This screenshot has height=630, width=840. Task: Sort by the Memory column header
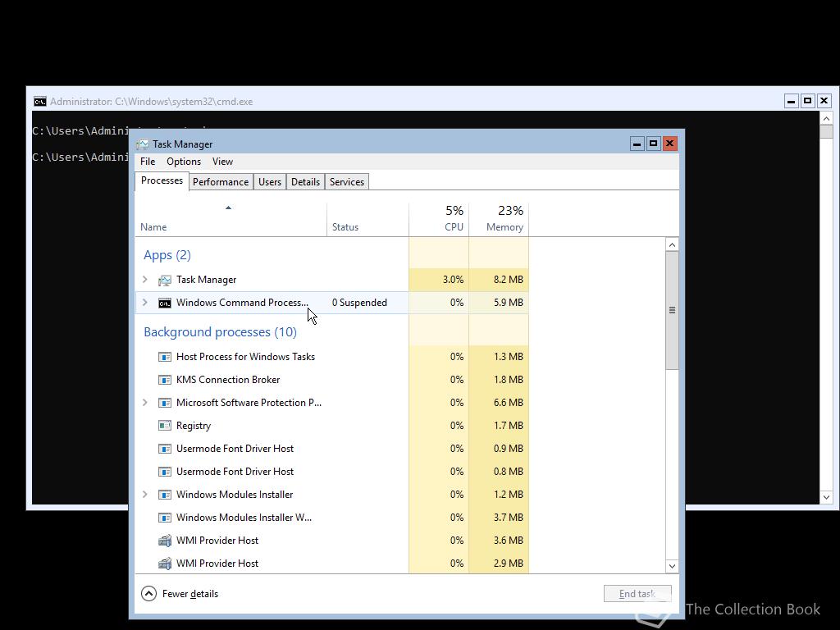point(500,220)
